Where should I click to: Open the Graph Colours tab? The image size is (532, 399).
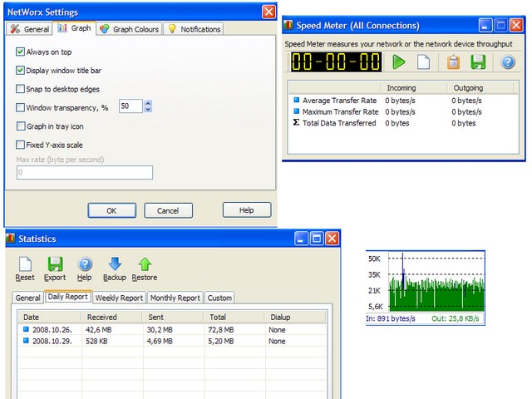point(130,29)
